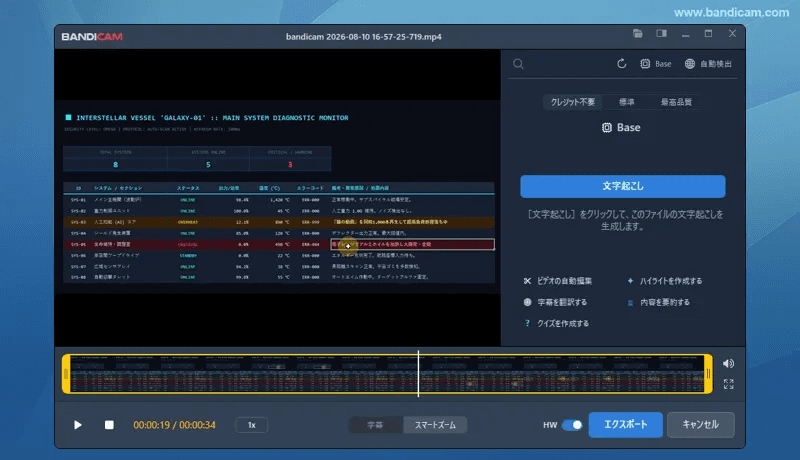This screenshot has height=460, width=800.
Task: Open a video file via folder icon
Action: coord(637,34)
